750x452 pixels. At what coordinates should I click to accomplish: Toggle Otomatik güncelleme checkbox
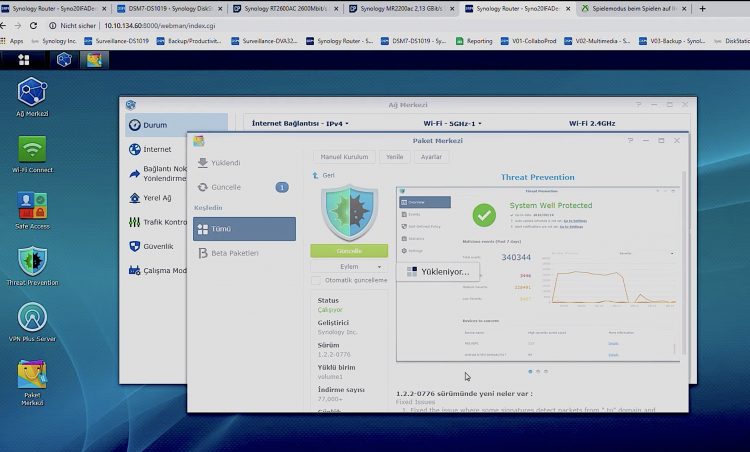(x=316, y=280)
